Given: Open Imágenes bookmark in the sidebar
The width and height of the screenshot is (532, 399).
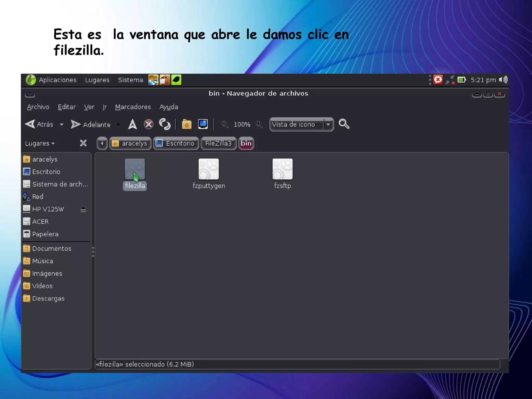Looking at the screenshot, I should [x=56, y=274].
